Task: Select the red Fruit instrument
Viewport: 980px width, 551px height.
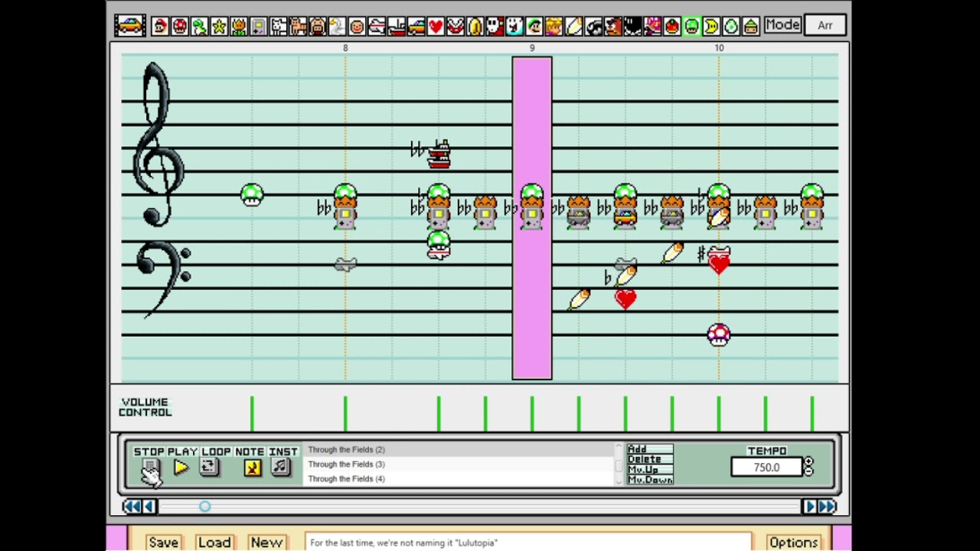Action: click(x=673, y=26)
